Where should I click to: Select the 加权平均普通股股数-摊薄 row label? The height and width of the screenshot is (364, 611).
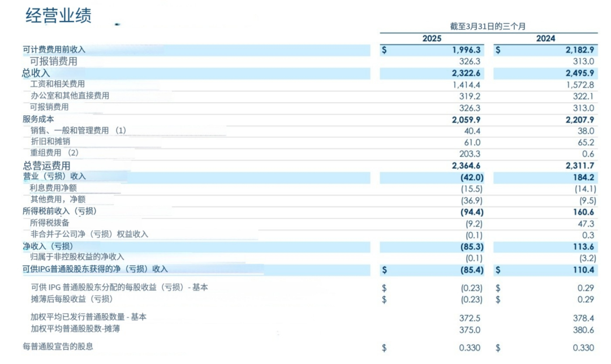pos(75,329)
